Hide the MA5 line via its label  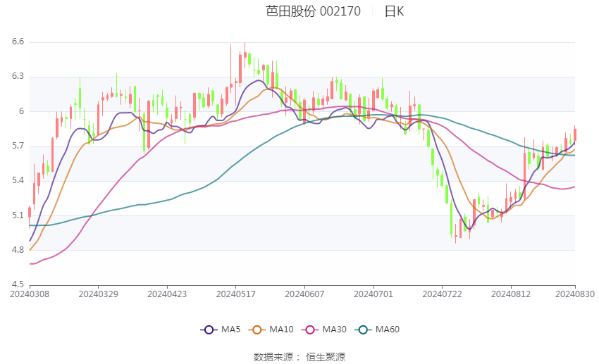click(x=230, y=330)
